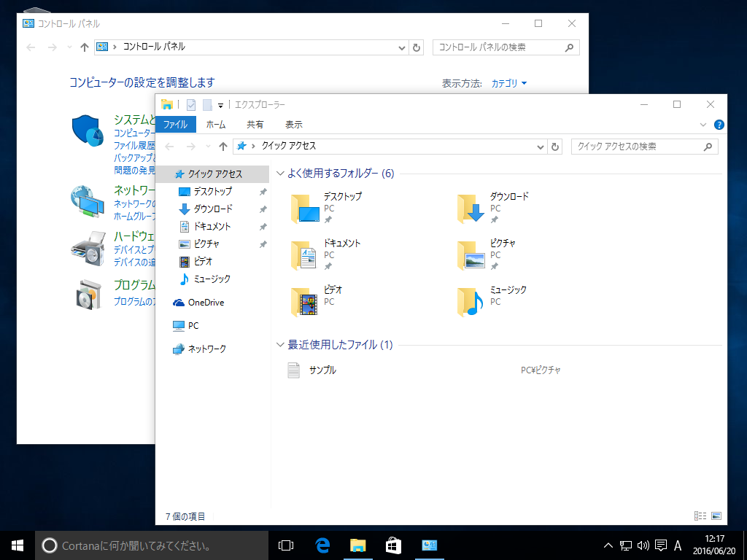This screenshot has height=560, width=747.
Task: Open the Store app from the taskbar
Action: 394,545
